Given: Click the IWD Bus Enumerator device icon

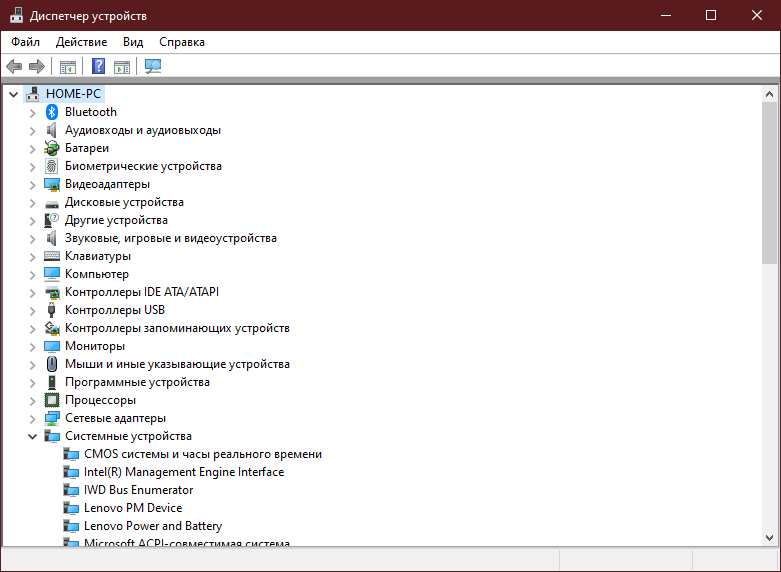Looking at the screenshot, I should [x=71, y=490].
